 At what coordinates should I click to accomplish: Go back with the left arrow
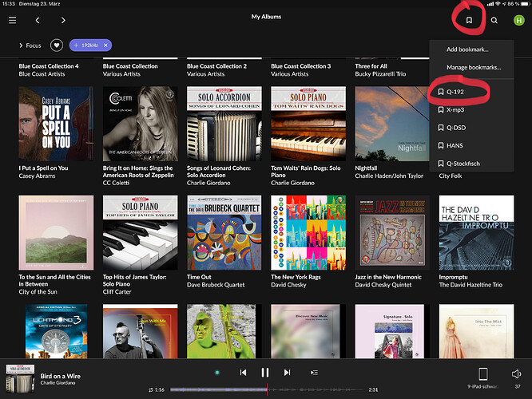(x=38, y=20)
